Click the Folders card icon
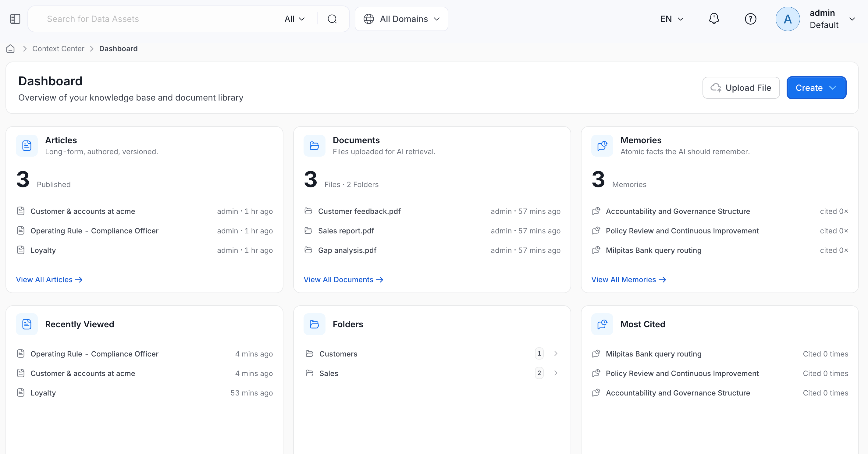The height and width of the screenshot is (454, 868). (x=315, y=324)
